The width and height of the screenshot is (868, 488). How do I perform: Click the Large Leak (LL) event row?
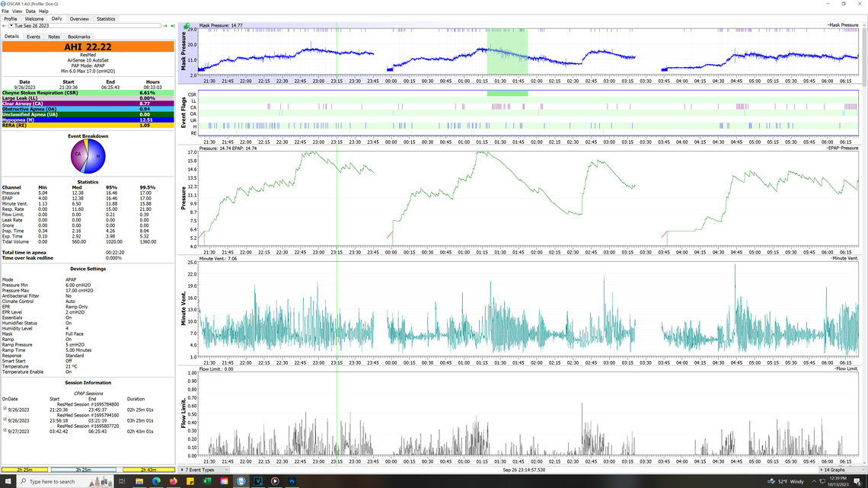[88, 98]
